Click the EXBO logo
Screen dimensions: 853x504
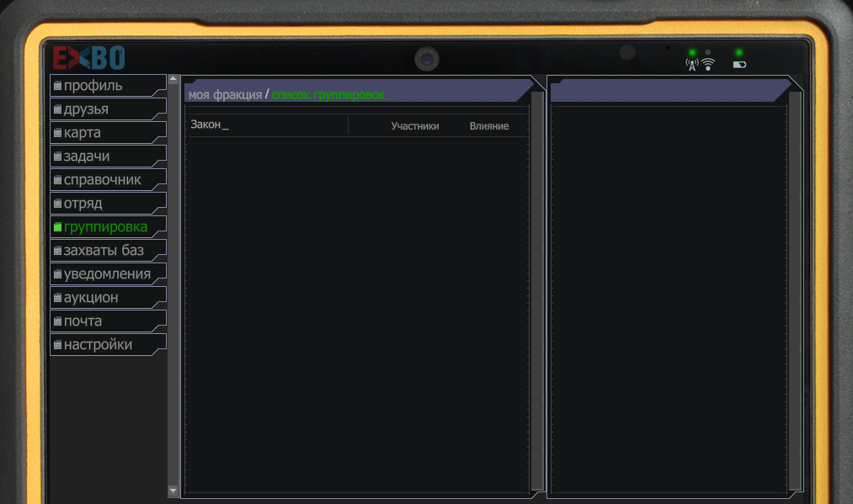pyautogui.click(x=88, y=58)
